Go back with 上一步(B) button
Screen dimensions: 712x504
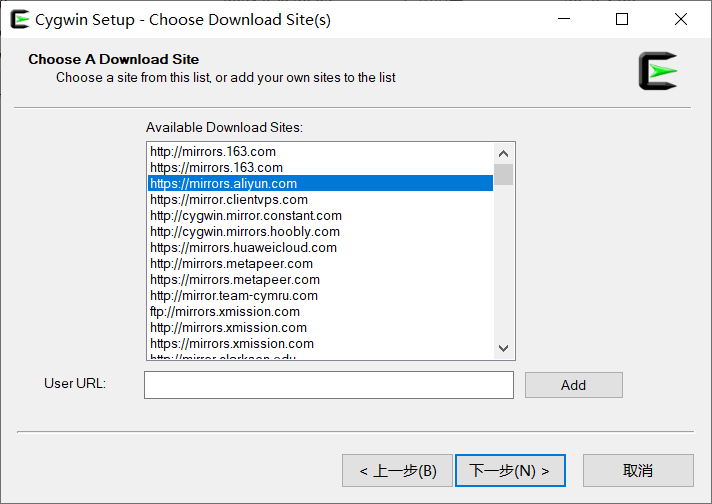(x=397, y=470)
